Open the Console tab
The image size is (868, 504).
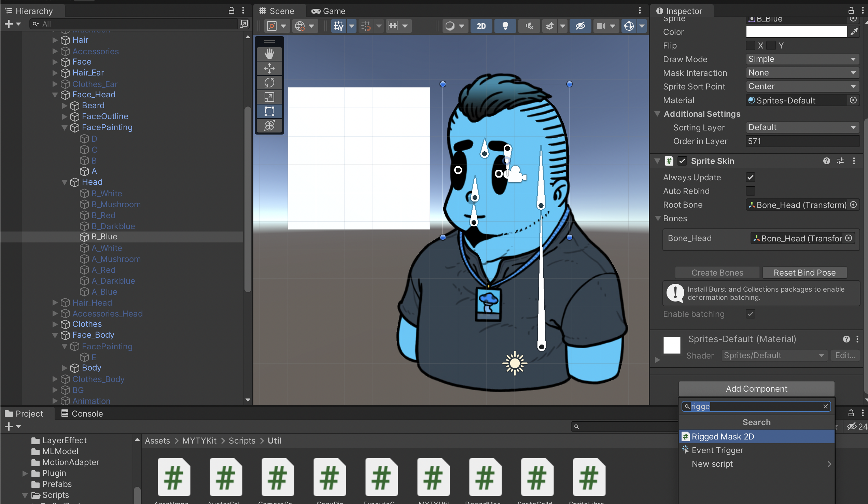[82, 414]
